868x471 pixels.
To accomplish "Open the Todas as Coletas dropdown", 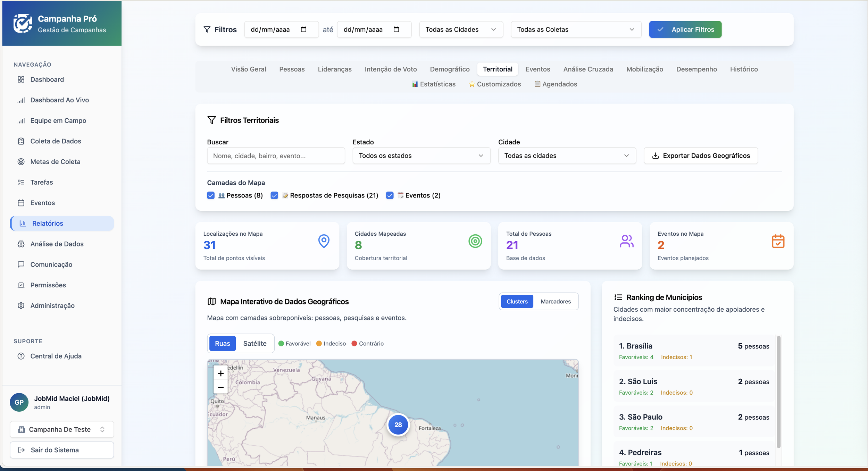I will [x=576, y=30].
